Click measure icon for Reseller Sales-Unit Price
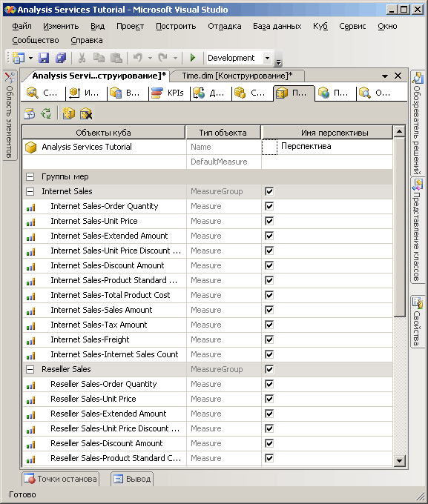 pos(31,399)
